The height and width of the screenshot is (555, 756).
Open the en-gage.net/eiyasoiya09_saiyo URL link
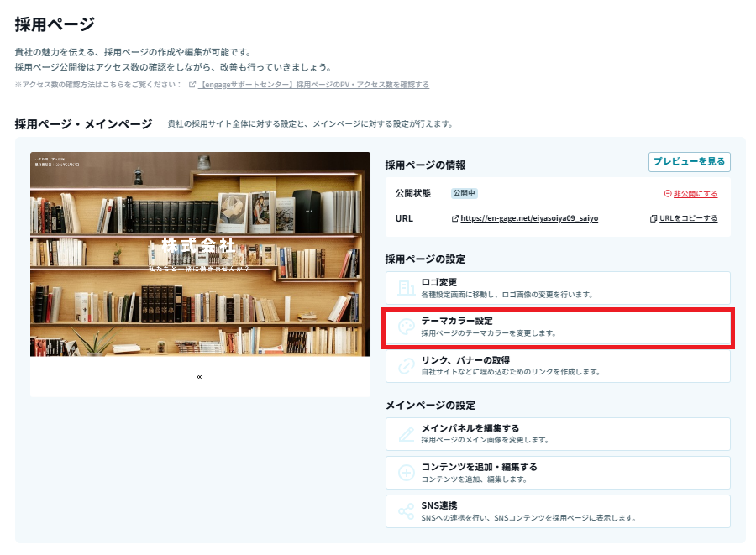pyautogui.click(x=529, y=218)
